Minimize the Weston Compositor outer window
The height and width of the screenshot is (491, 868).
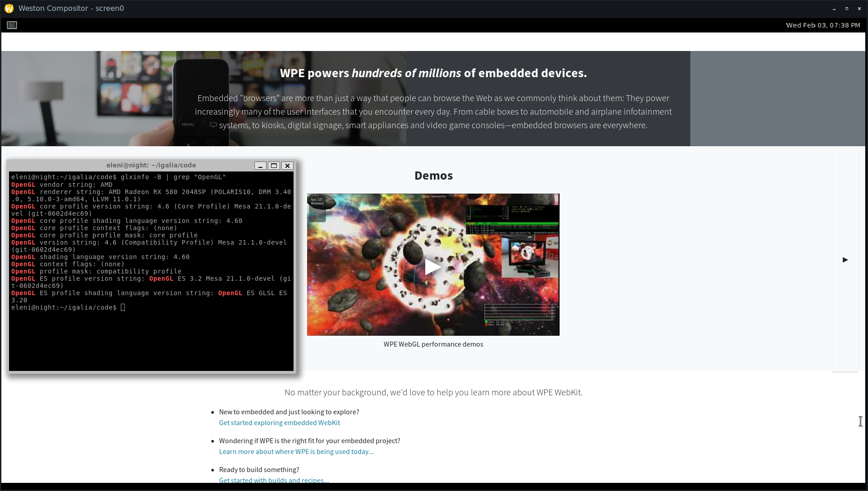point(834,9)
